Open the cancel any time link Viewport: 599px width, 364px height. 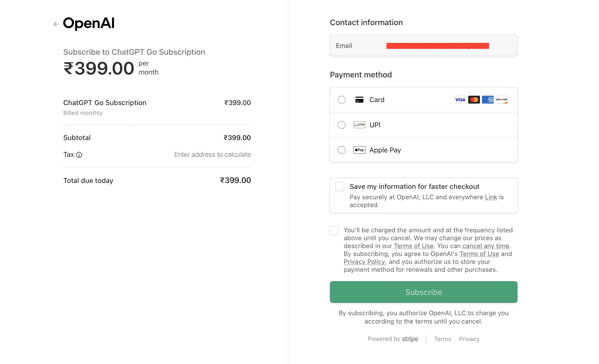pyautogui.click(x=486, y=246)
